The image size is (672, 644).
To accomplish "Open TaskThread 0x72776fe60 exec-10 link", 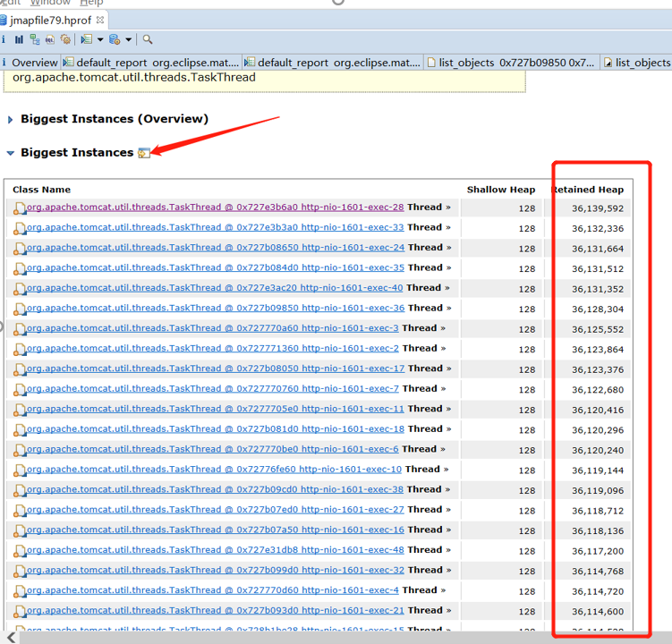I will tap(214, 469).
